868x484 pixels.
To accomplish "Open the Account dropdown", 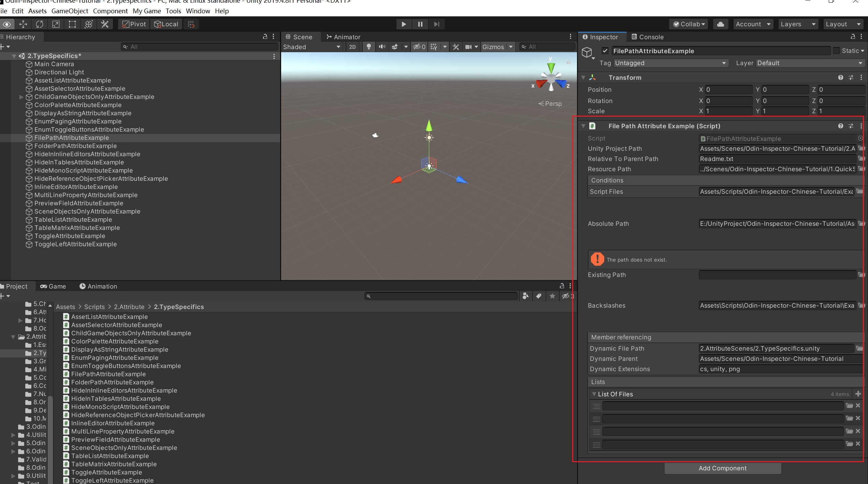I will tap(753, 24).
